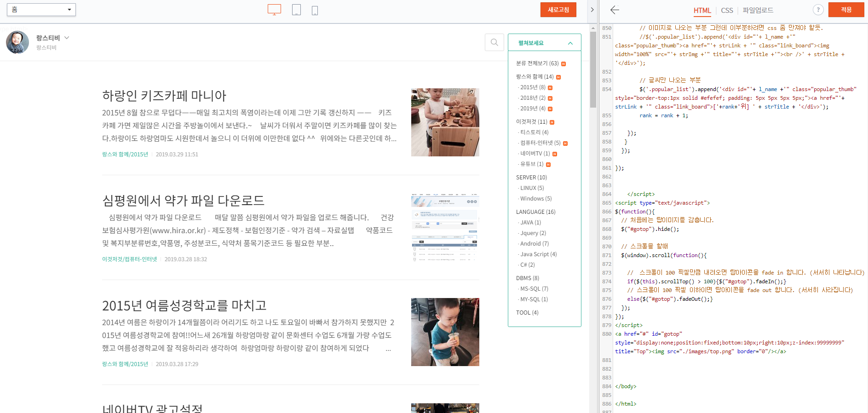Click the 새로고침 refresh button
868x413 pixels.
point(558,10)
